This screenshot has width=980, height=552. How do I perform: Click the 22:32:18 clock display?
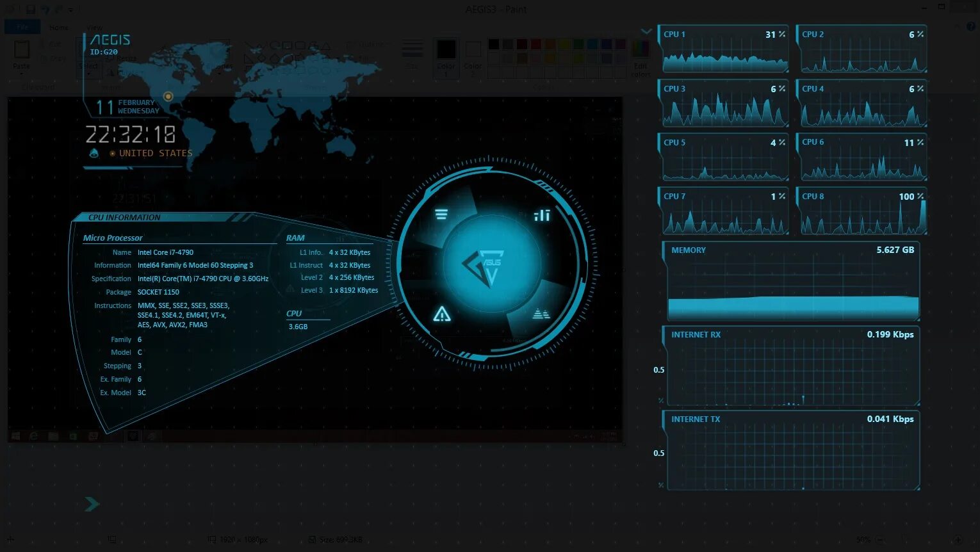click(131, 134)
